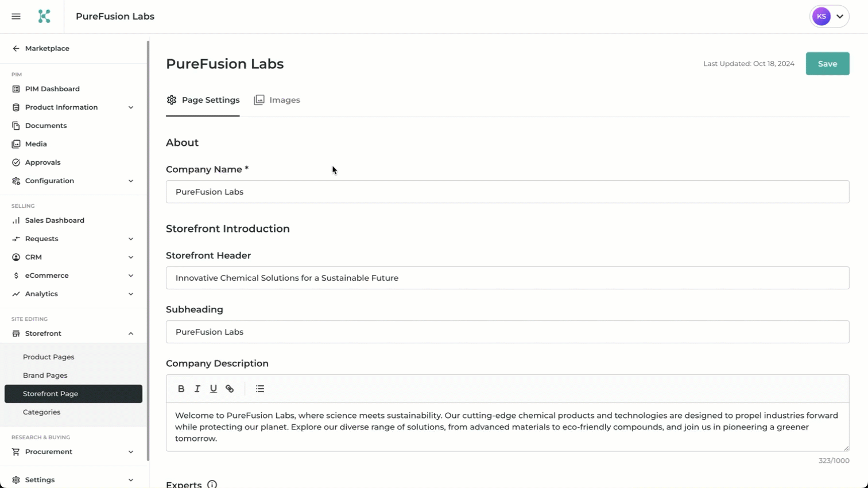The image size is (868, 488).
Task: Expand the eCommerce menu chevron
Action: (x=131, y=276)
